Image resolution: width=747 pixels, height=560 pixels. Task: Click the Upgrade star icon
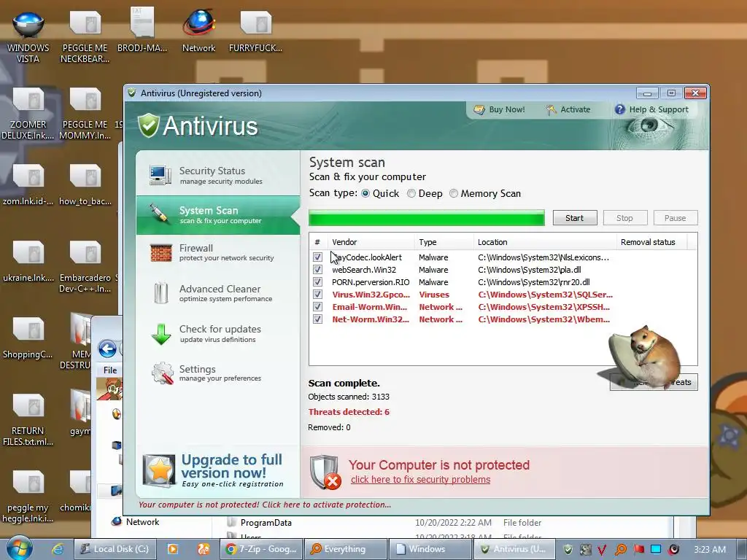click(159, 470)
